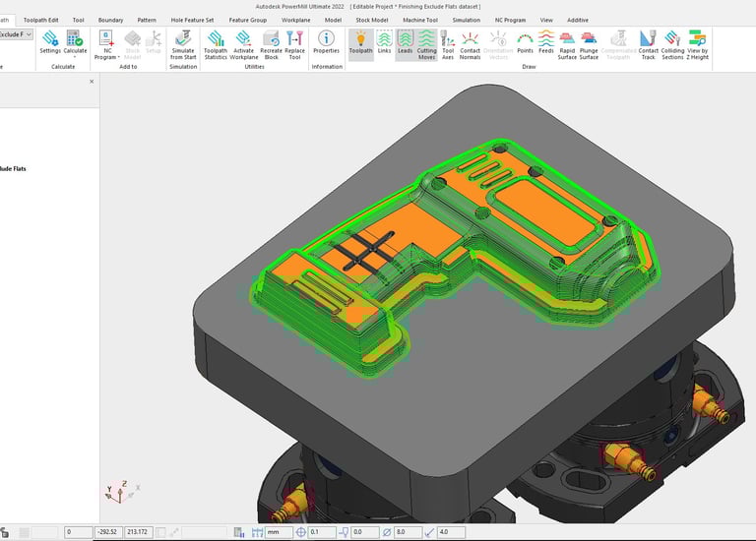Close the explorer side panel
This screenshot has width=756, height=541.
pyautogui.click(x=92, y=82)
